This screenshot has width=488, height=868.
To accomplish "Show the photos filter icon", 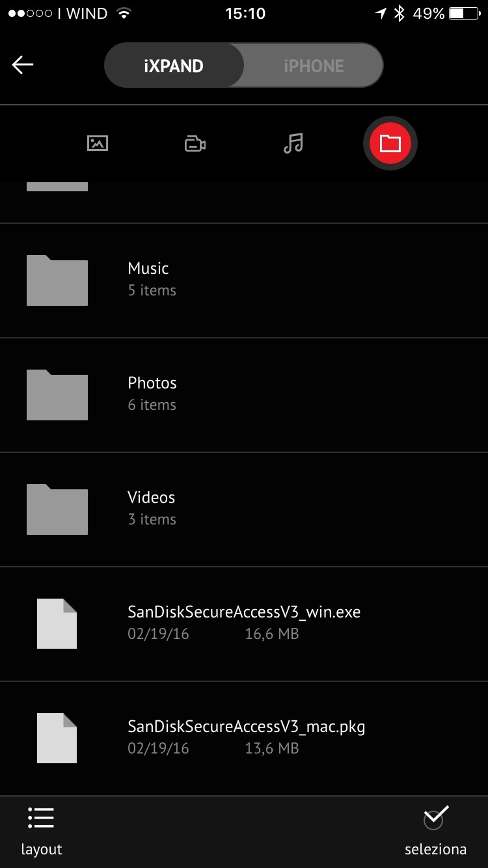I will (x=98, y=143).
